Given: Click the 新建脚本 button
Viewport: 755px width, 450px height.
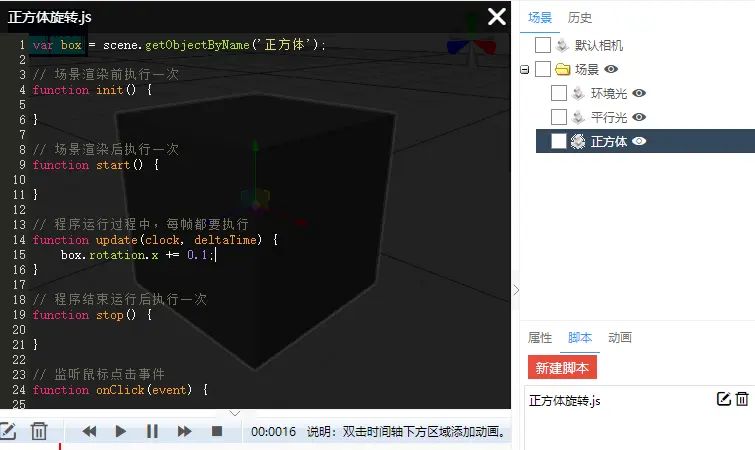Looking at the screenshot, I should click(x=562, y=367).
